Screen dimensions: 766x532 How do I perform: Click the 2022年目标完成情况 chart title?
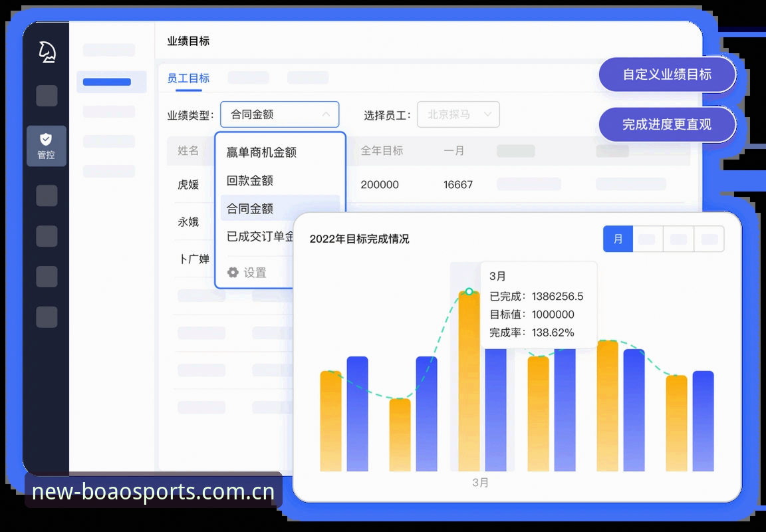tap(360, 239)
